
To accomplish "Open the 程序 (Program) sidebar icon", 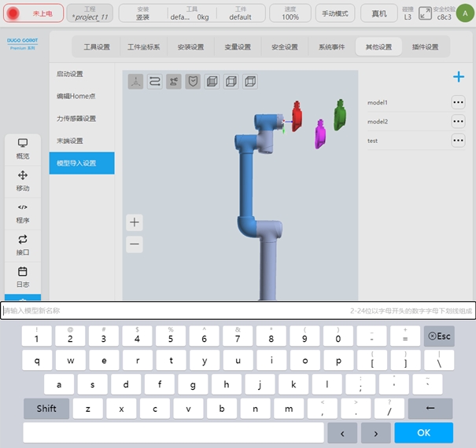I will click(23, 213).
